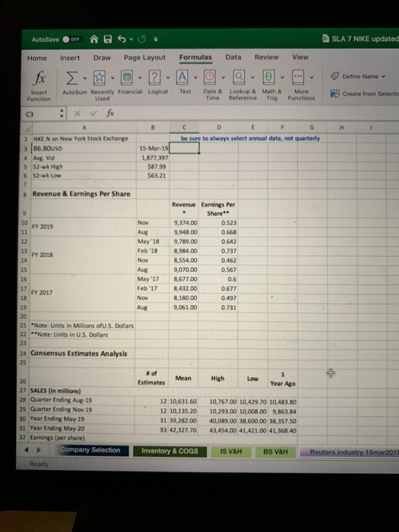This screenshot has height=532, width=399.
Task: Switch to the Draw tab
Action: pyautogui.click(x=102, y=58)
